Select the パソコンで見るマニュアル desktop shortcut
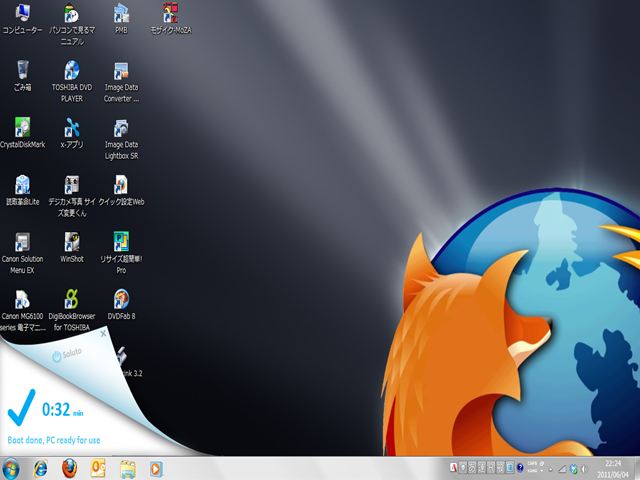 pyautogui.click(x=72, y=24)
